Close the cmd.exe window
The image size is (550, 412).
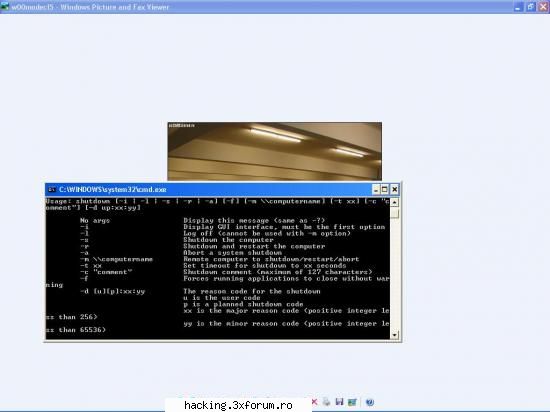tap(394, 189)
